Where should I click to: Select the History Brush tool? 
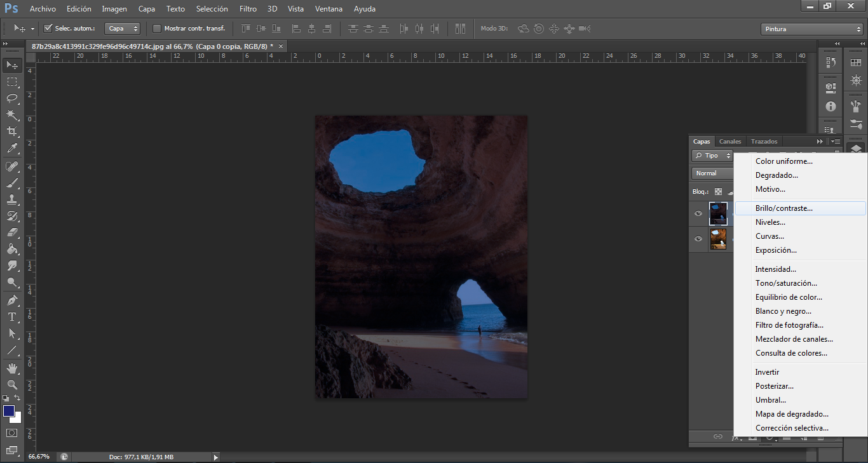(x=12, y=216)
